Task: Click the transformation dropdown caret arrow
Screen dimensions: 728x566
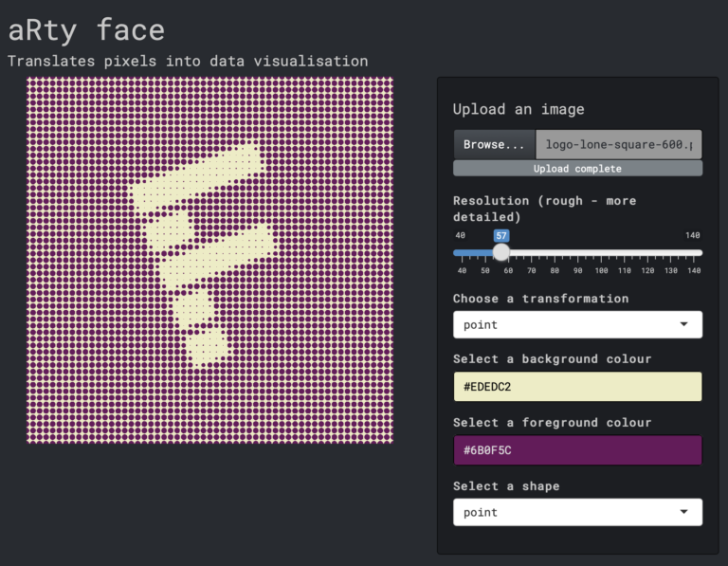Action: pos(684,324)
